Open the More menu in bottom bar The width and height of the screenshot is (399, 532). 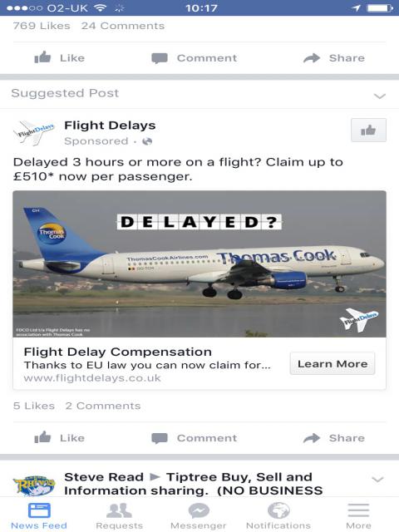coord(358,515)
